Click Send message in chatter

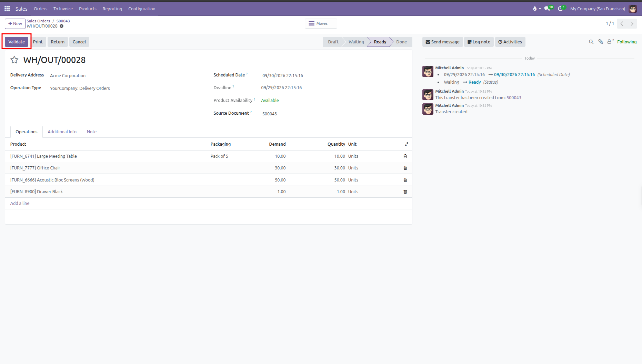pos(442,42)
